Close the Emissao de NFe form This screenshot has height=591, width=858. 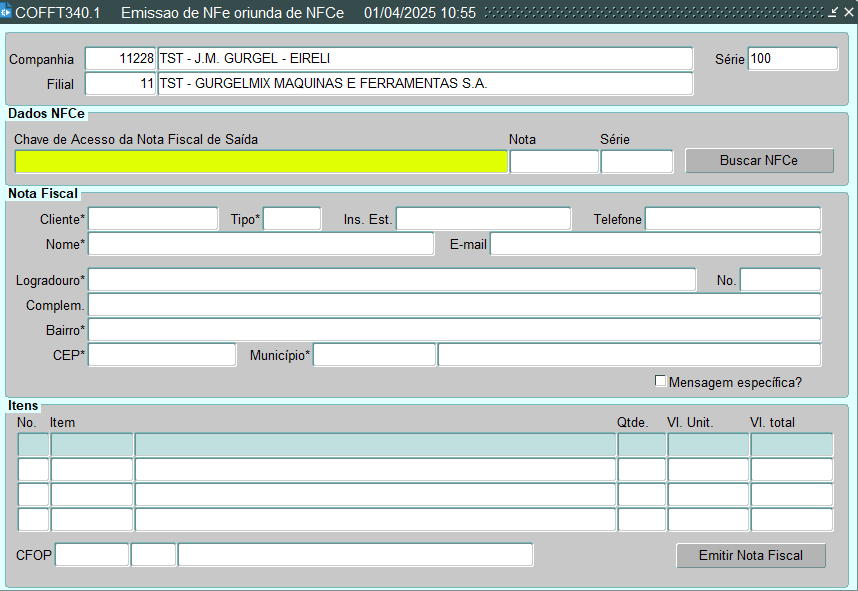pyautogui.click(x=849, y=13)
